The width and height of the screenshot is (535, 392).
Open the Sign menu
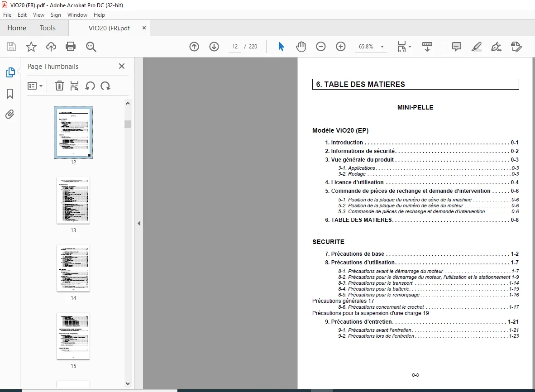click(56, 14)
